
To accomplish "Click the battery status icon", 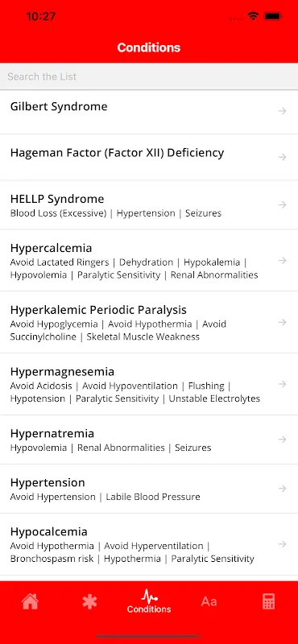I will 273,16.
